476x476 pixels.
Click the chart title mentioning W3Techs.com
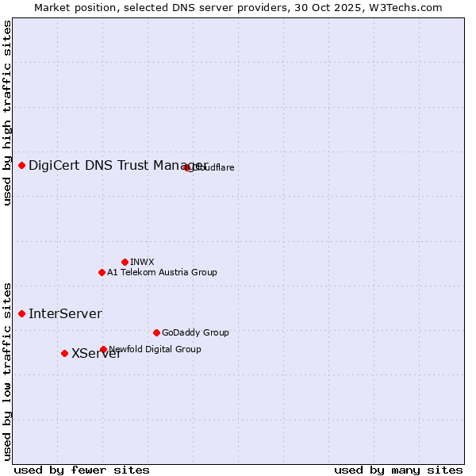click(238, 7)
